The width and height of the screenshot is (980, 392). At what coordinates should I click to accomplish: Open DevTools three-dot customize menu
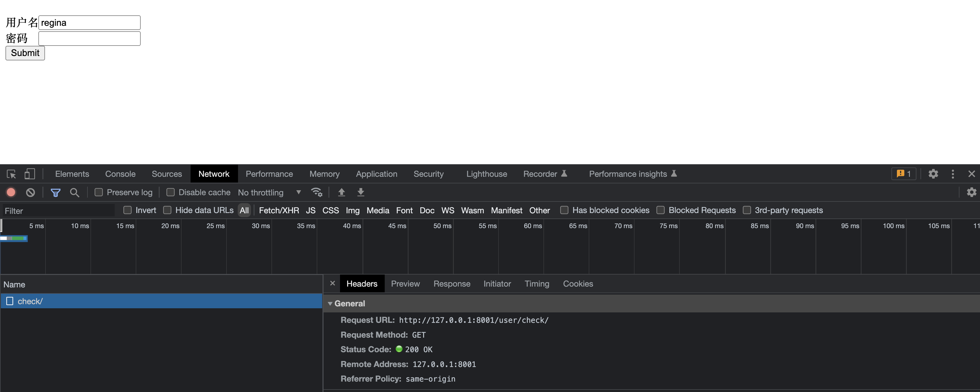coord(953,174)
